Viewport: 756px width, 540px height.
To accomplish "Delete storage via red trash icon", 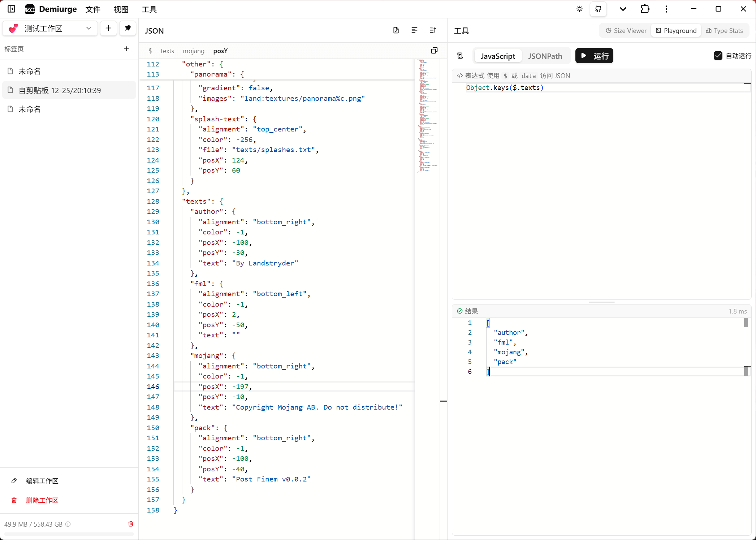I will point(131,524).
